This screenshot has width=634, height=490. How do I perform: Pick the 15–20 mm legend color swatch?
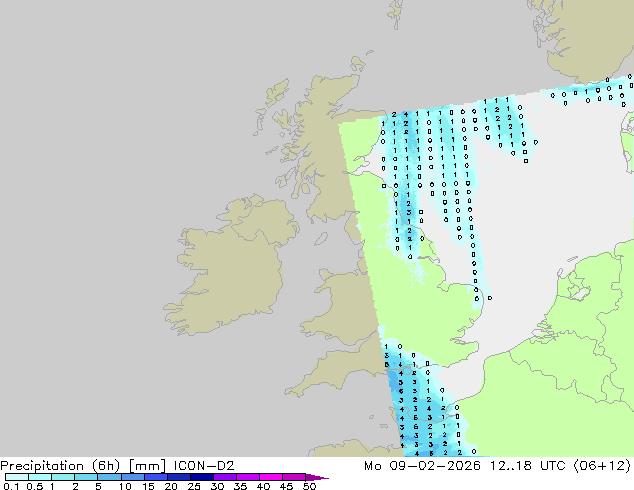pyautogui.click(x=155, y=477)
